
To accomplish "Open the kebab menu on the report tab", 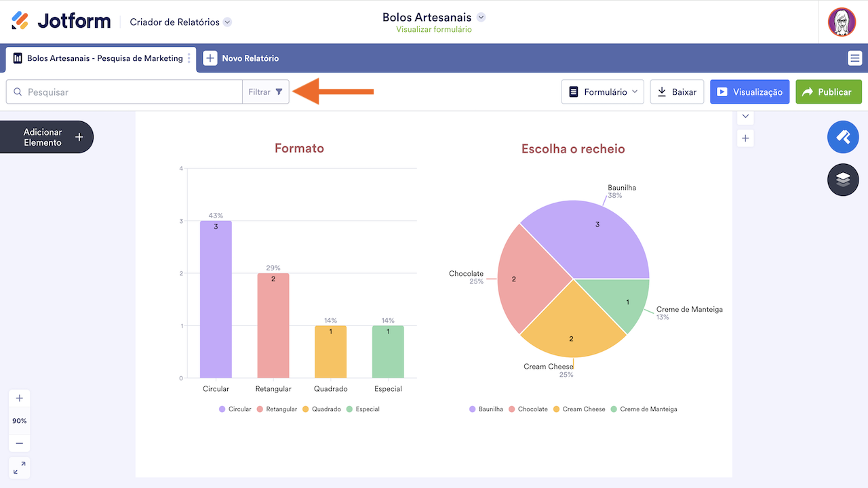I will [x=189, y=59].
